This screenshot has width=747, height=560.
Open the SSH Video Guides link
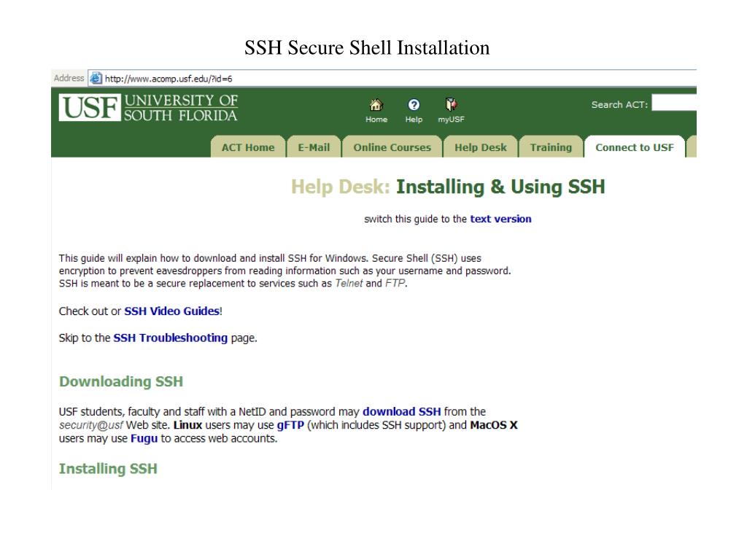pyautogui.click(x=172, y=311)
